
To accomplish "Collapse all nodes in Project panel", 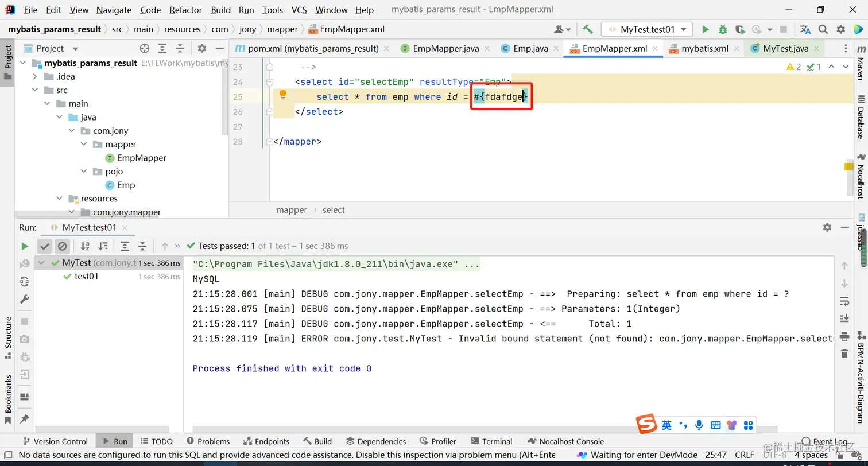I will click(x=180, y=49).
